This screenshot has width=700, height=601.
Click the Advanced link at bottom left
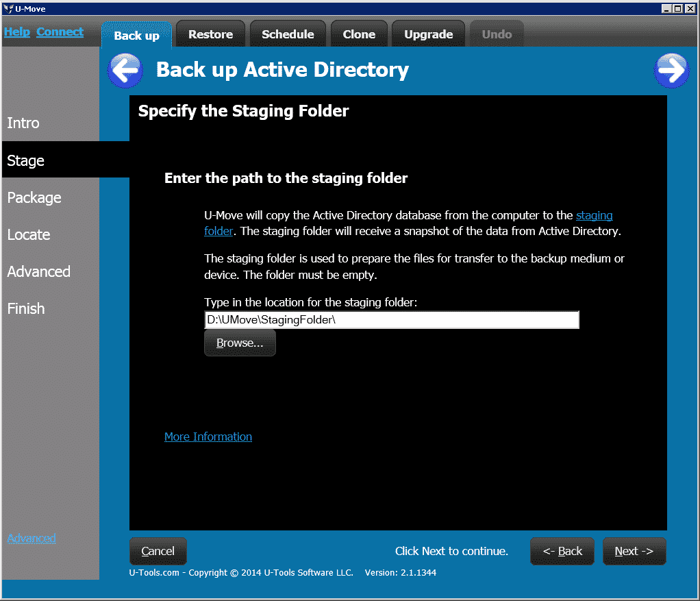click(x=32, y=538)
